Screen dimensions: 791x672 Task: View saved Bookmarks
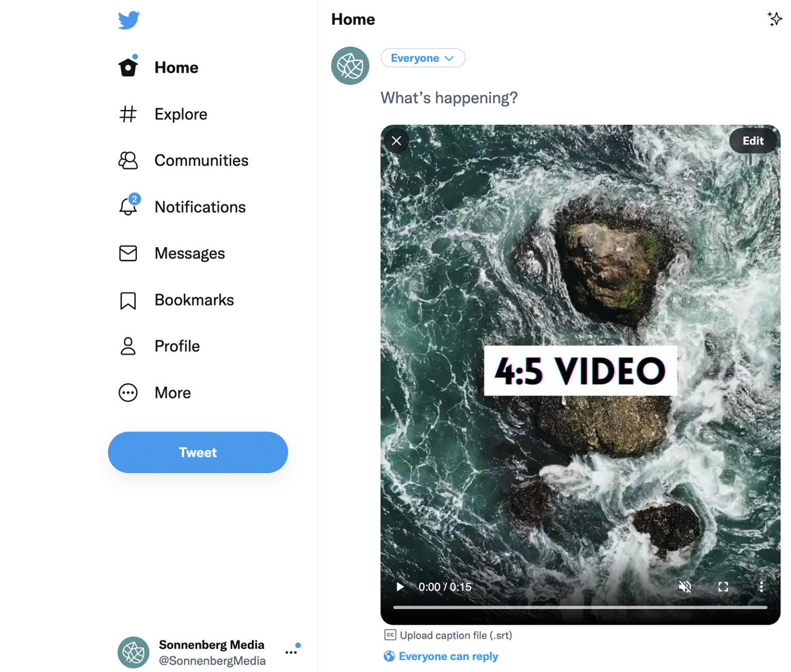194,300
